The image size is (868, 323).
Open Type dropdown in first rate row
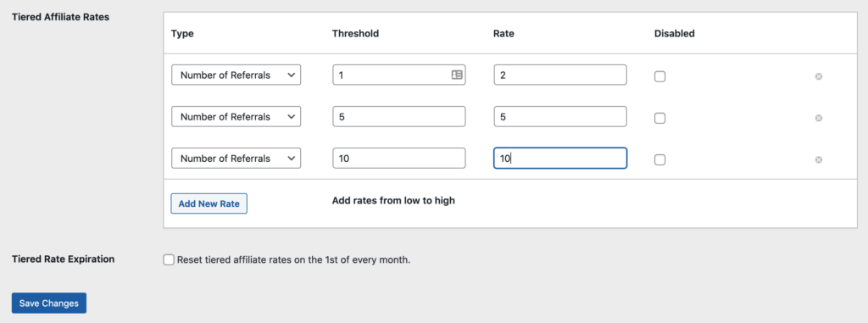point(236,75)
